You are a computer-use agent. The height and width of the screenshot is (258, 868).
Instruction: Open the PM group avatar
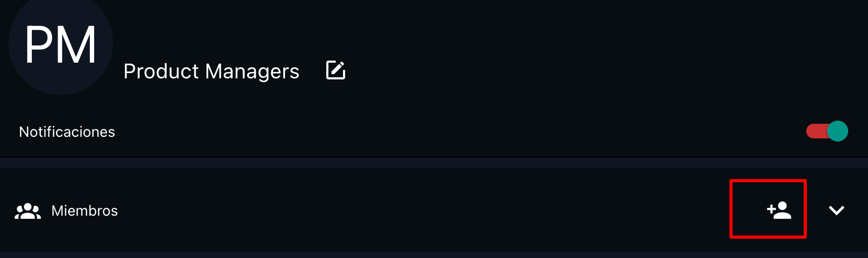pos(61,45)
